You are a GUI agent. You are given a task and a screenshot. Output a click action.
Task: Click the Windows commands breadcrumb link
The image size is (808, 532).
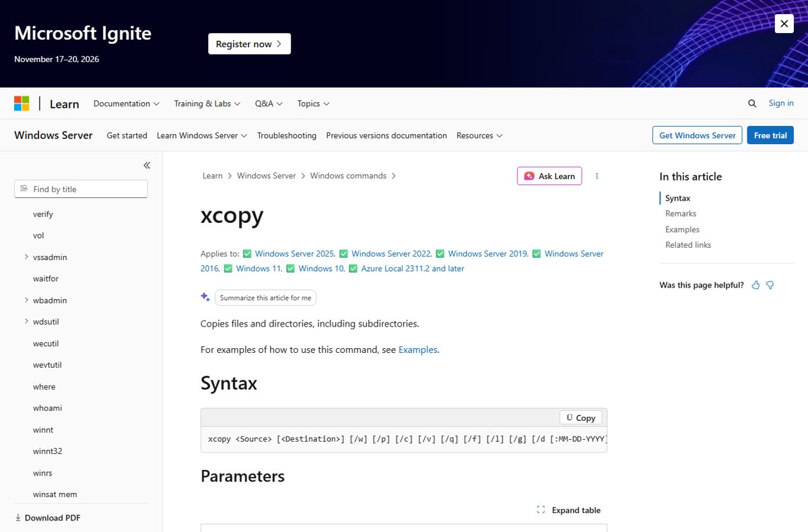[348, 176]
